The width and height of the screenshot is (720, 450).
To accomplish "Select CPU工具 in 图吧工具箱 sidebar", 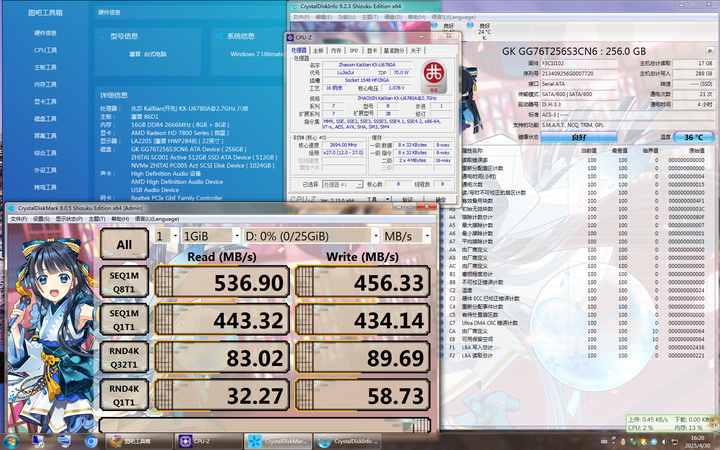I will point(45,50).
